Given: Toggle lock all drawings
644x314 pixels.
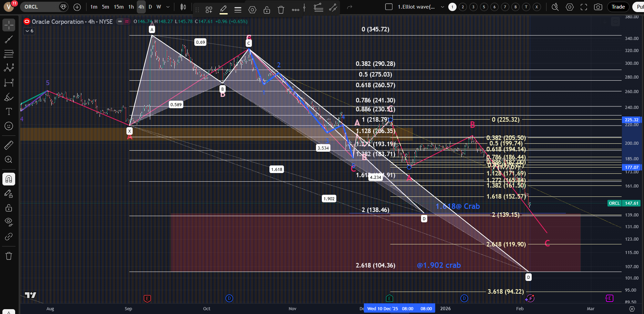Looking at the screenshot, I should tap(9, 208).
